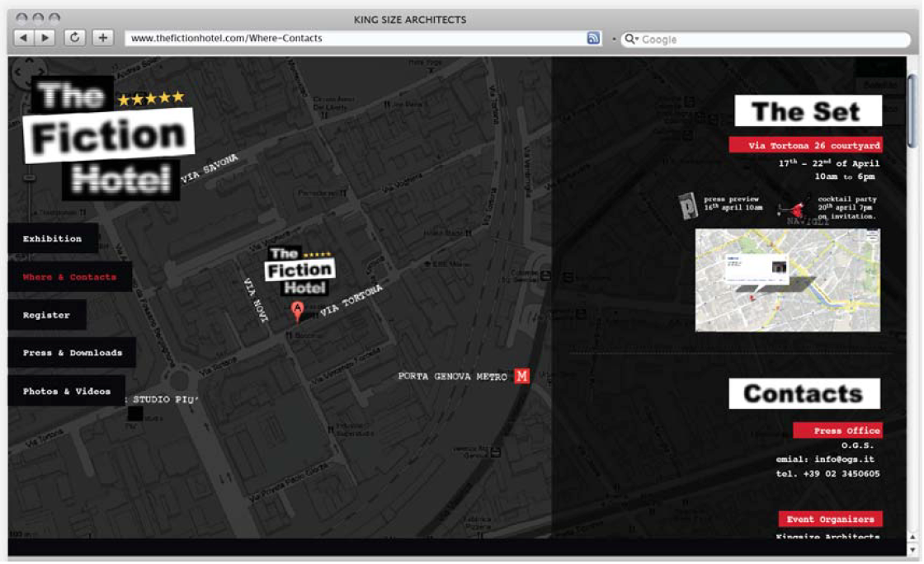Open the Google map thumbnail

coord(787,280)
